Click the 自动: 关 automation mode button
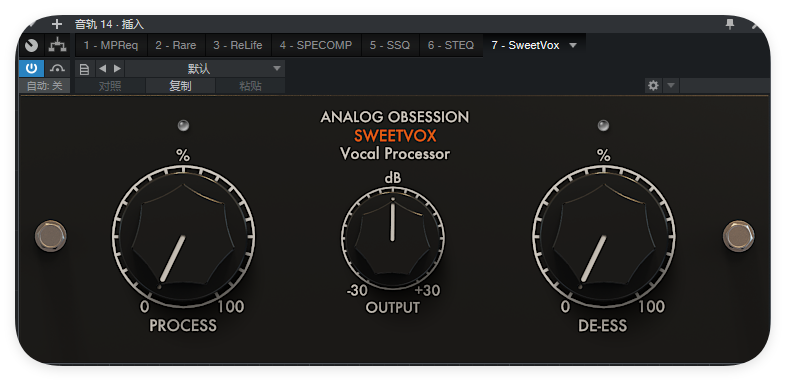The image size is (786, 381). pos(45,86)
